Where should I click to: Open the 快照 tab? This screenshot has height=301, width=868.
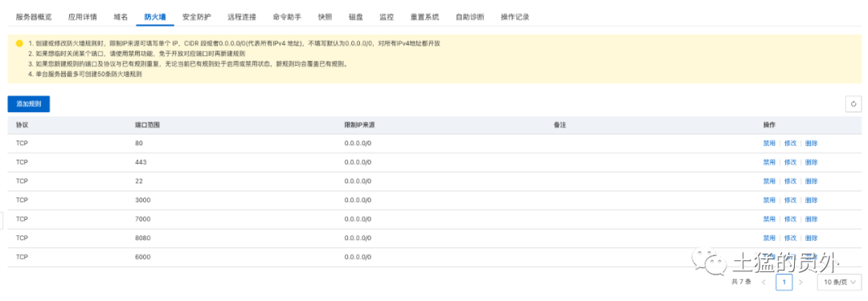pyautogui.click(x=325, y=17)
